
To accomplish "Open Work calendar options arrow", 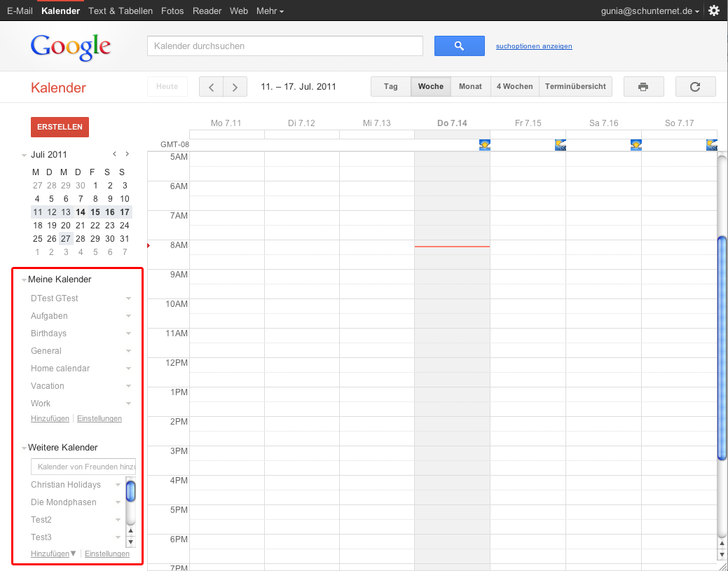I will [x=129, y=404].
